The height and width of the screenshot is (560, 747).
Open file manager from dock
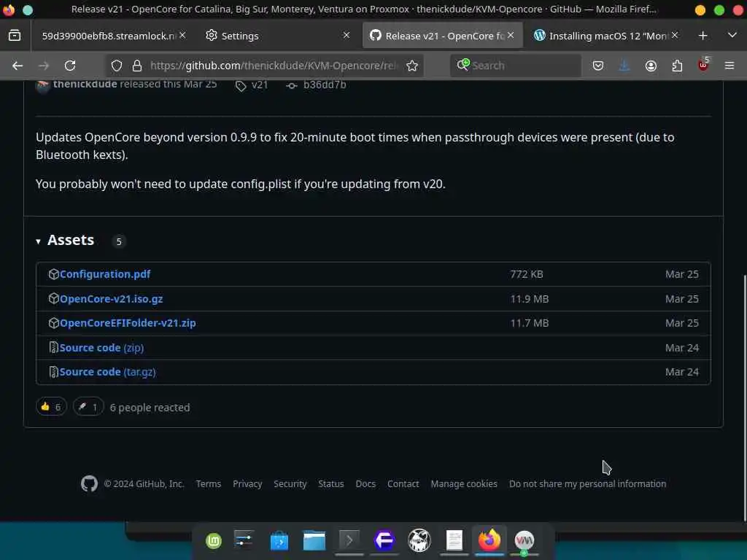click(x=314, y=540)
